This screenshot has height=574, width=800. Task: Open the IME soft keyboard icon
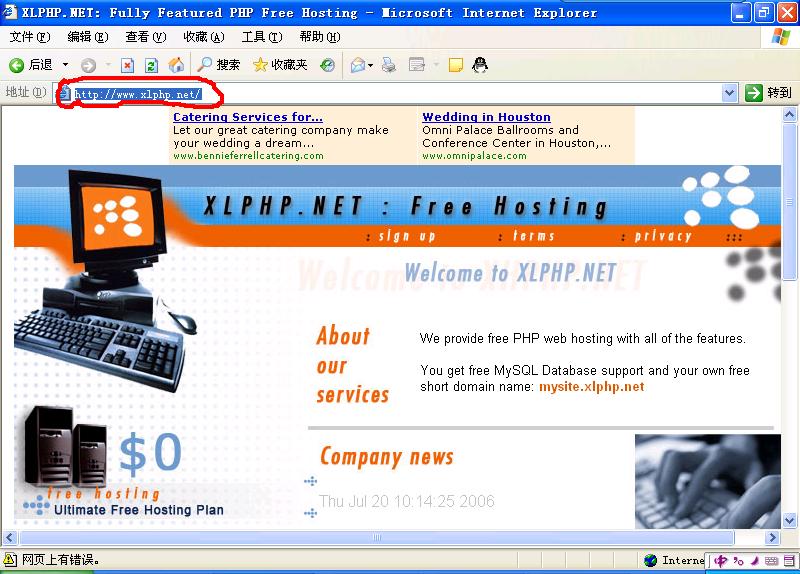(x=771, y=561)
